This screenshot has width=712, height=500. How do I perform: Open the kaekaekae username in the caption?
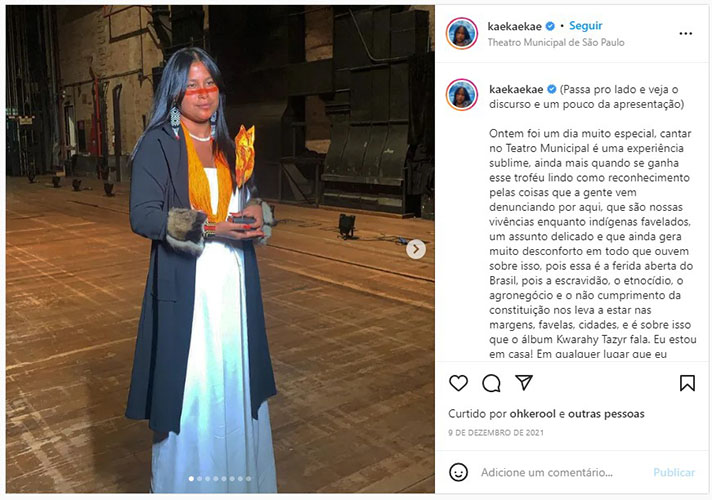click(516, 89)
